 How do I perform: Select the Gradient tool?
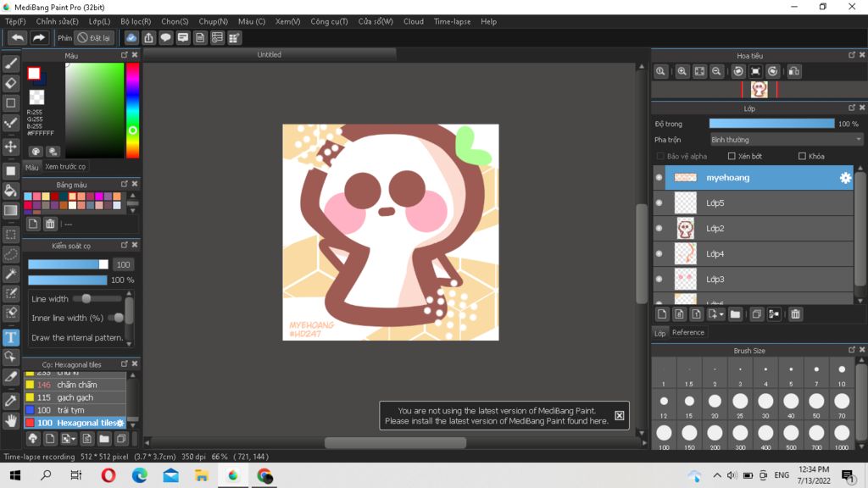point(10,210)
